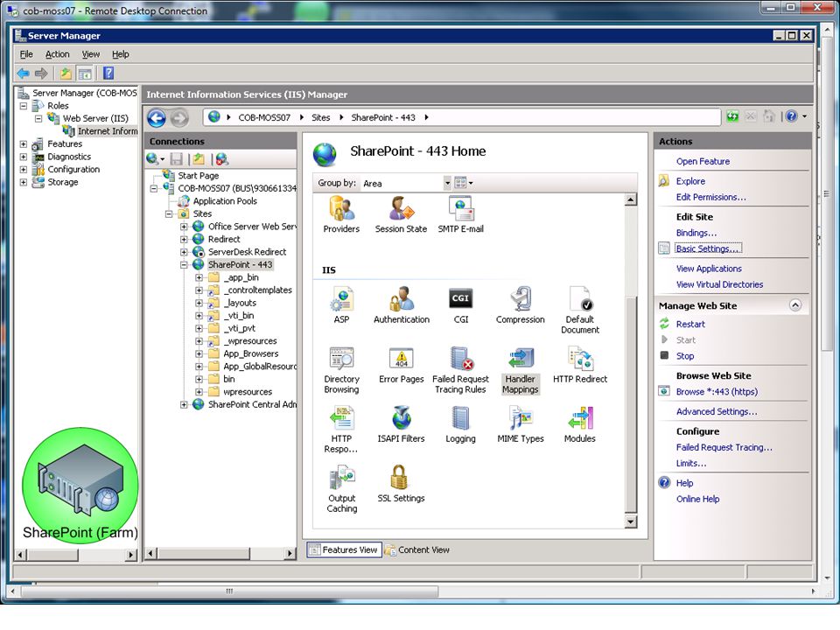Click COB-MOSS07 in the breadcrumb path

(264, 117)
